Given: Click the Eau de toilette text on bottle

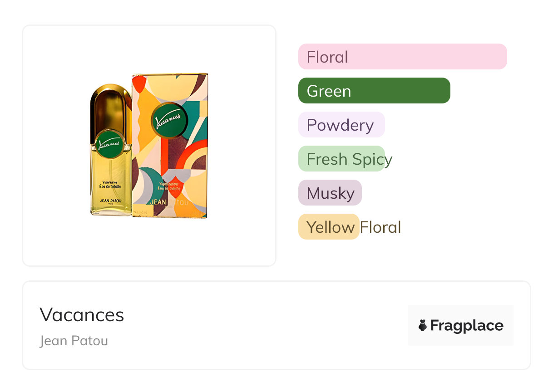Looking at the screenshot, I should [111, 186].
